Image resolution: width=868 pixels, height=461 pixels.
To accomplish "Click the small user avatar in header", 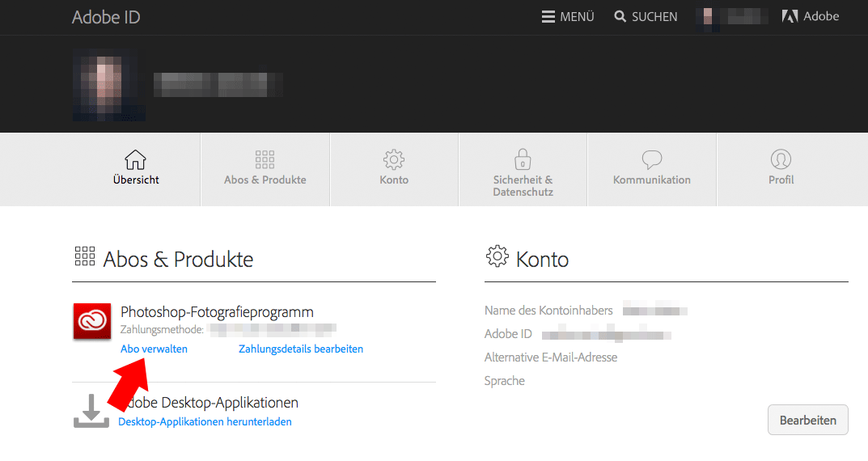I will click(x=708, y=17).
